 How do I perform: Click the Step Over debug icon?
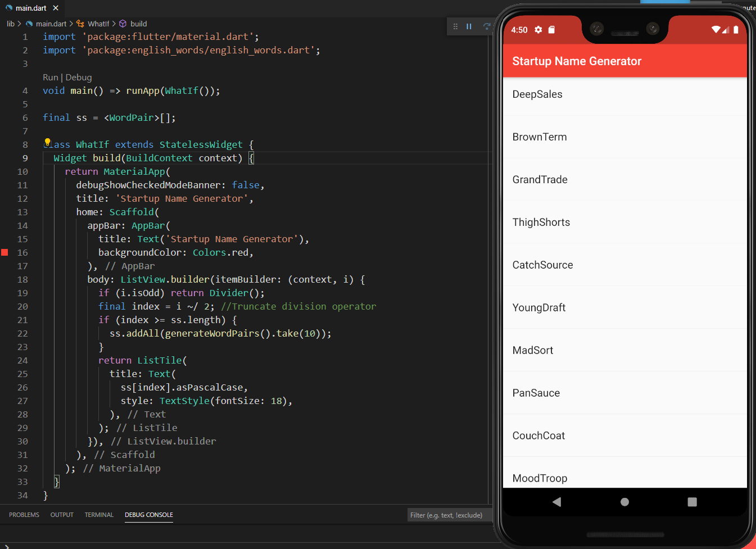pyautogui.click(x=486, y=26)
